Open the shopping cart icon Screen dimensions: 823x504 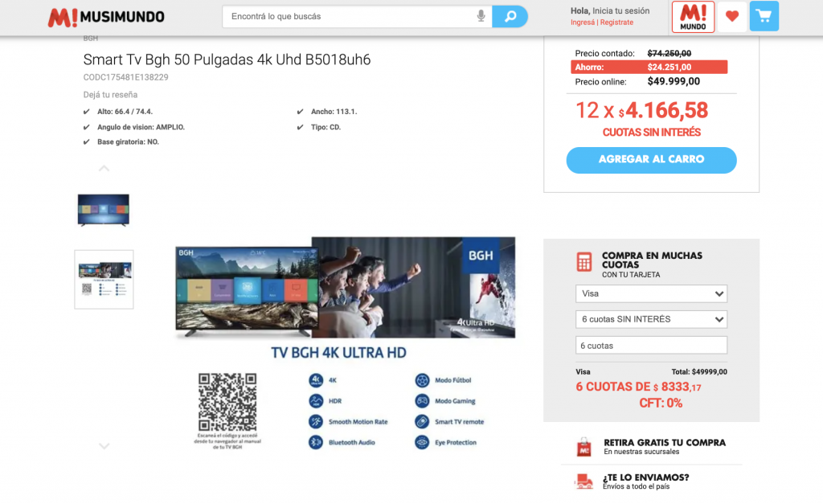(764, 17)
